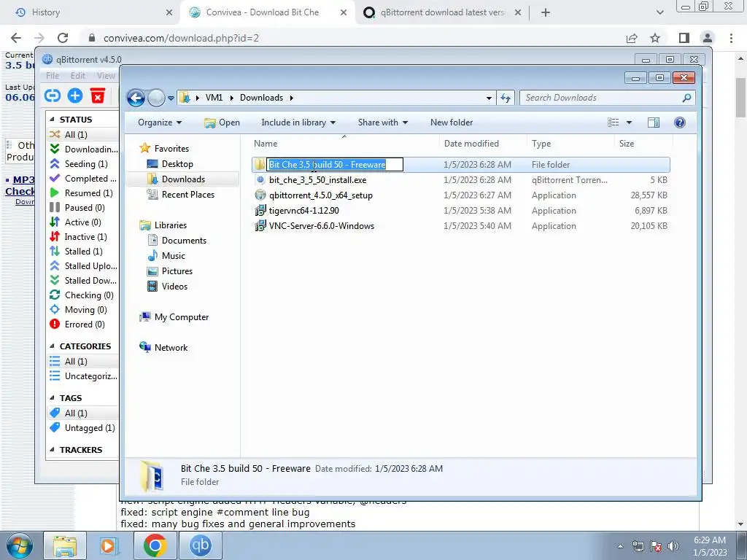Click the red delete torrent trash icon
This screenshot has width=747, height=560.
point(98,96)
